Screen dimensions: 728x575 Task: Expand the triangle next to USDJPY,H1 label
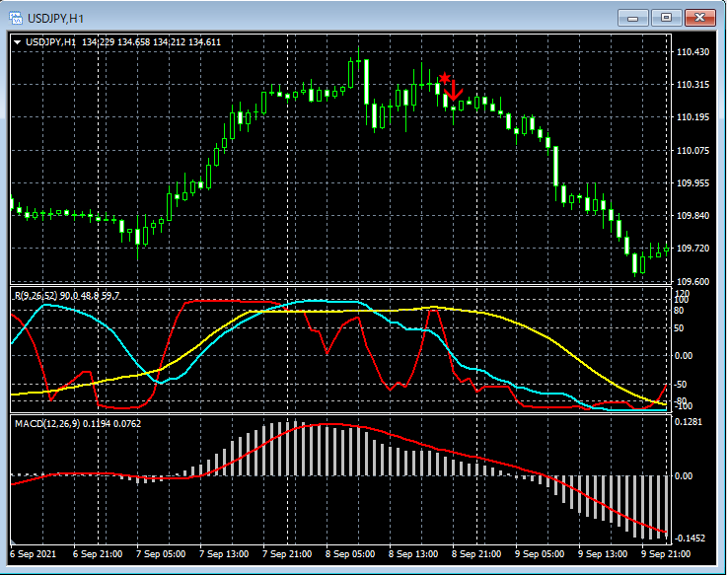[18, 42]
